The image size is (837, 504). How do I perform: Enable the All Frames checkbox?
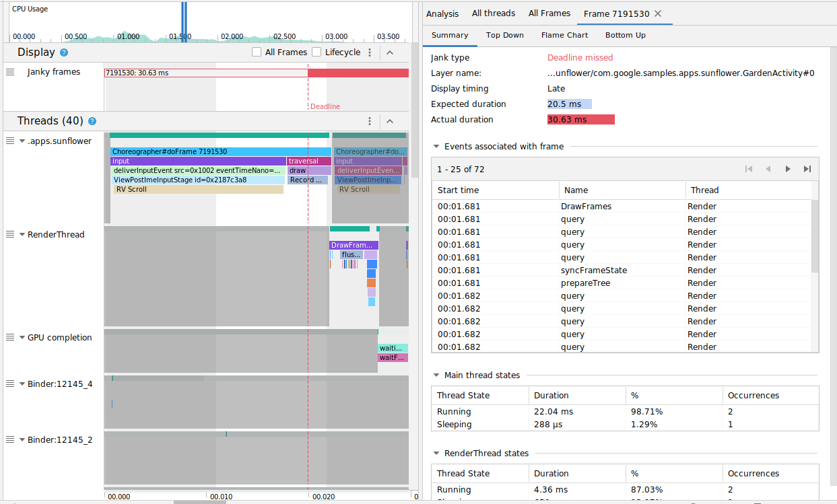point(256,52)
